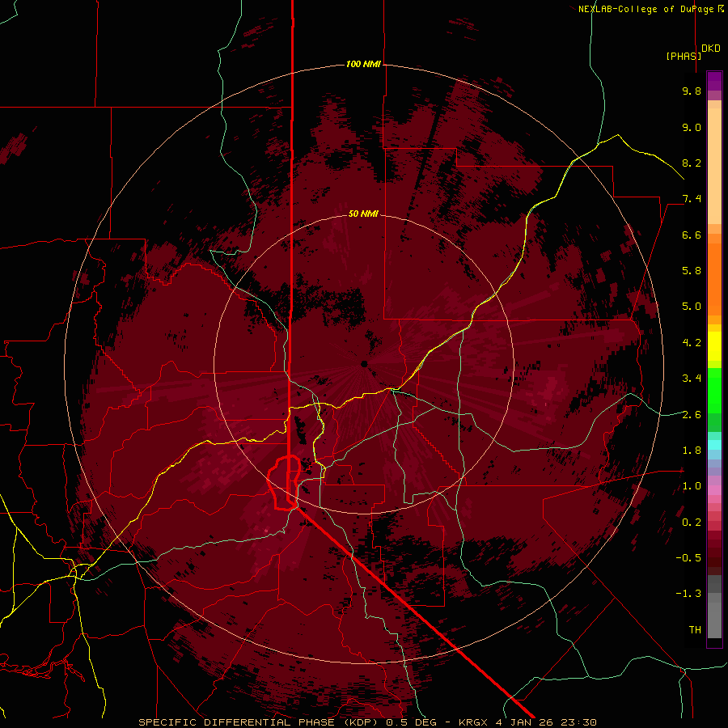
Task: Click the 8.2 value on the color scale
Action: [692, 163]
